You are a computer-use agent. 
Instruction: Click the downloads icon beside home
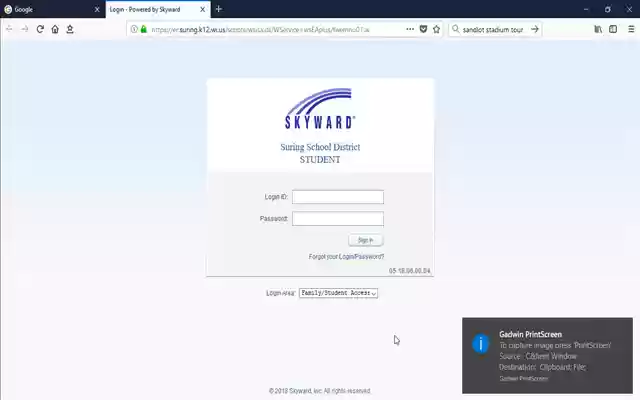click(70, 29)
